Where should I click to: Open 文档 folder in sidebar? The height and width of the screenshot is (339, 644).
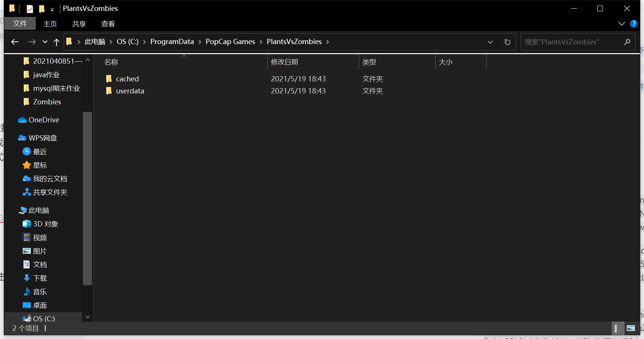click(40, 264)
